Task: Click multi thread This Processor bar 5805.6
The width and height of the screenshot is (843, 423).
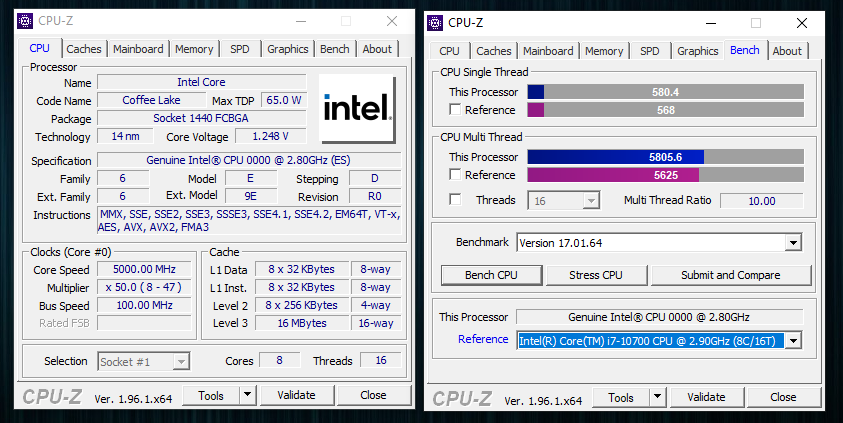Action: 666,157
